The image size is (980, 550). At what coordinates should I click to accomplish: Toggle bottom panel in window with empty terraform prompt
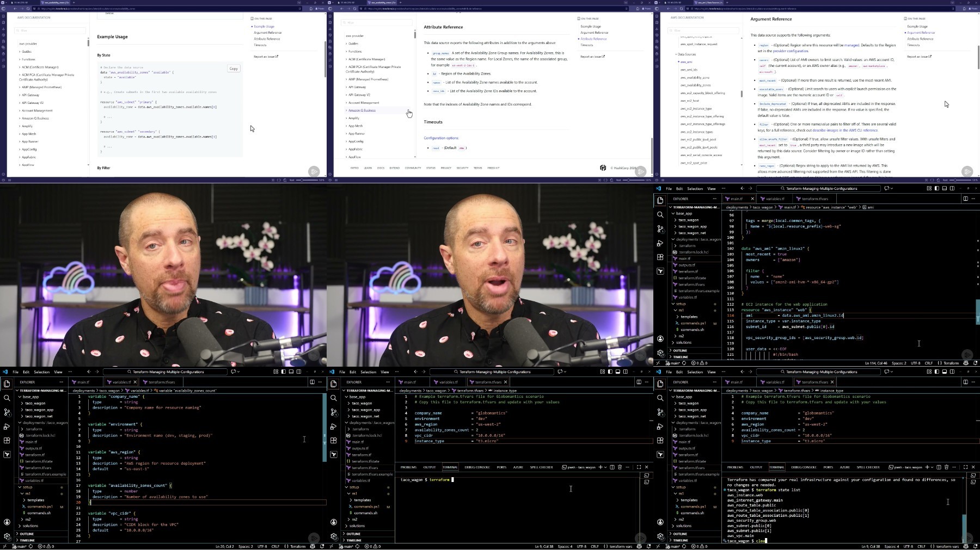coord(617,372)
